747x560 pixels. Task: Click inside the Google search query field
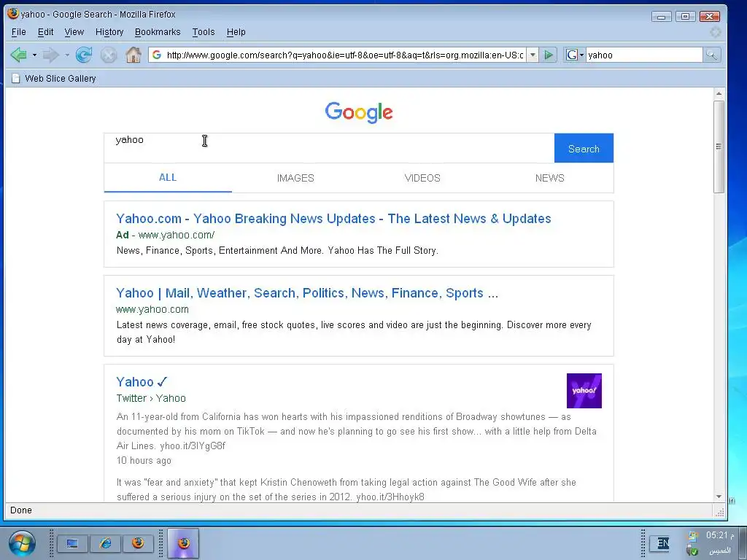pyautogui.click(x=329, y=148)
